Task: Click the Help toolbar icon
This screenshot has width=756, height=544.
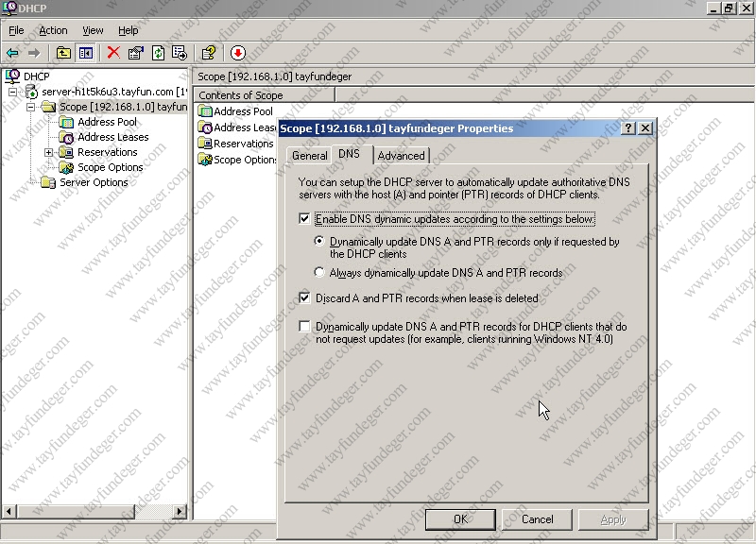Action: pos(209,53)
